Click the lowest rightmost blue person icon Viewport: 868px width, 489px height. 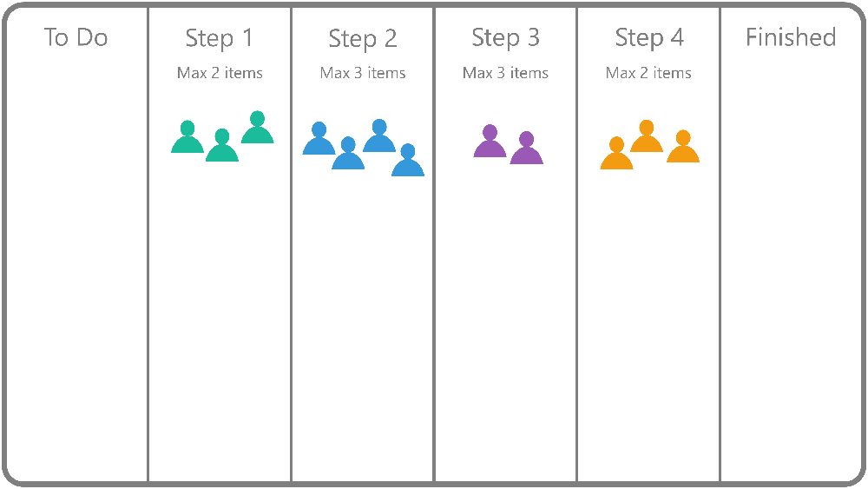[x=408, y=160]
